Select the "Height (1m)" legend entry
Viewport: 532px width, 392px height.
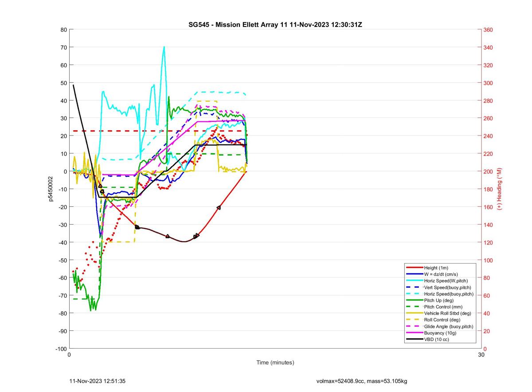(x=436, y=268)
